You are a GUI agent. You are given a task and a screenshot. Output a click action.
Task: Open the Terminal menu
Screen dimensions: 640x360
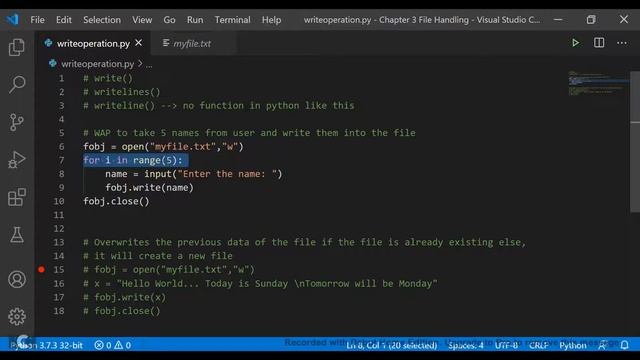pos(233,20)
